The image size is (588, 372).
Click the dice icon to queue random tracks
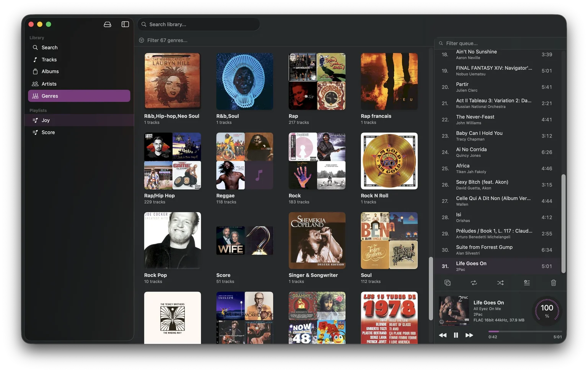(x=448, y=283)
